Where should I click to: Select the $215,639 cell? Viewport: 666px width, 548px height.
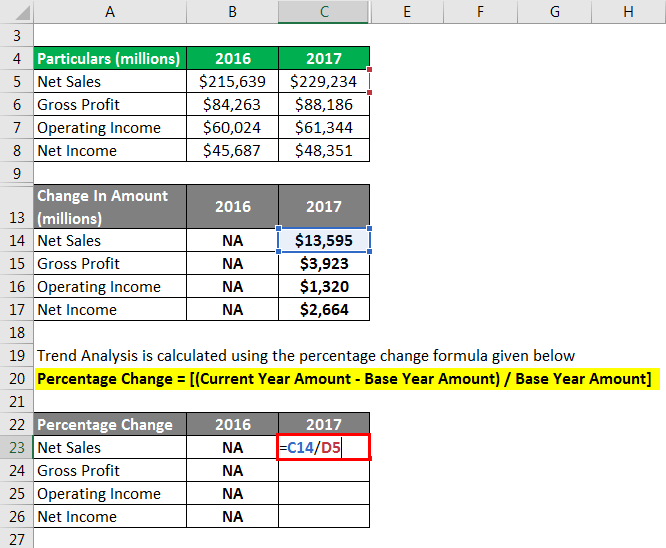click(232, 81)
